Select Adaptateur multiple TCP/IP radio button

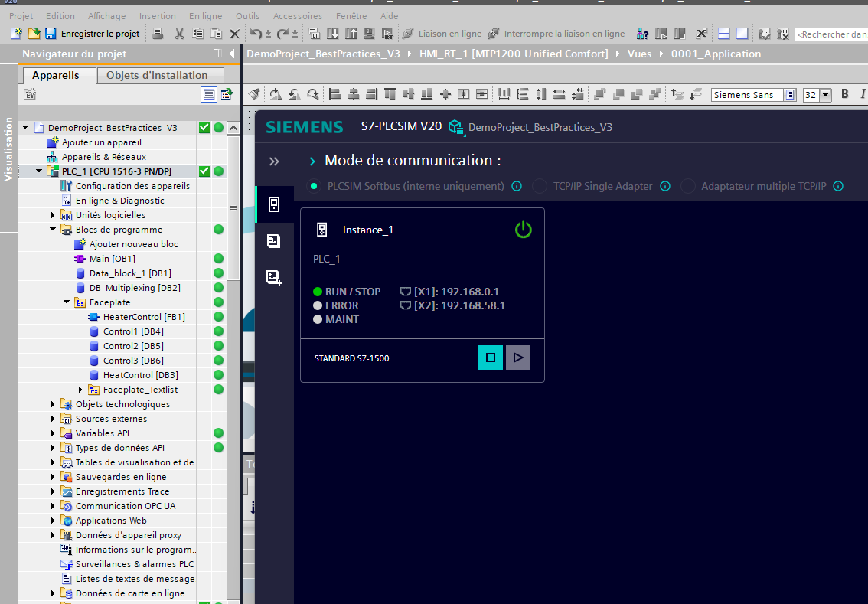688,186
